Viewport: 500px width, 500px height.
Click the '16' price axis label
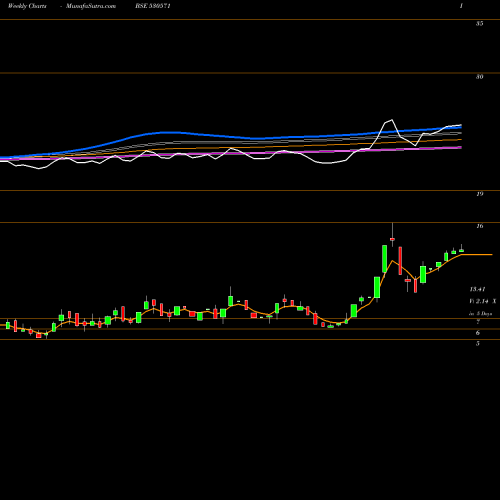pos(479,226)
